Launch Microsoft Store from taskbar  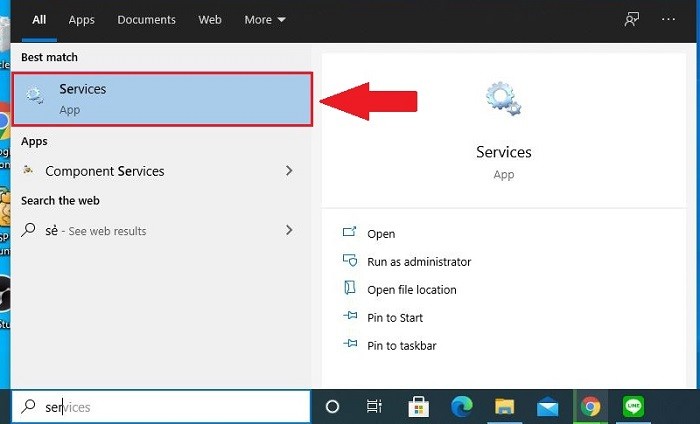coord(419,407)
